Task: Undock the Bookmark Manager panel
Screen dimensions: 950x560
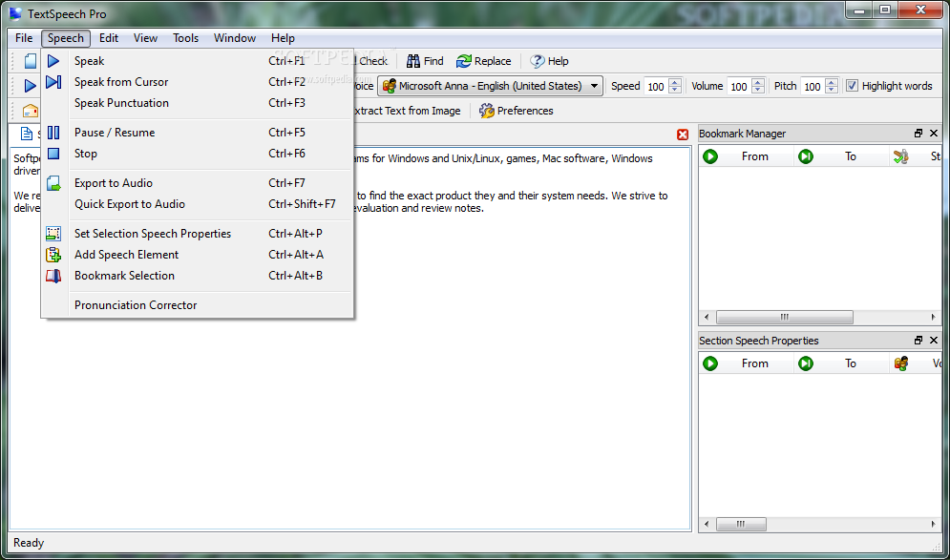Action: click(x=918, y=134)
